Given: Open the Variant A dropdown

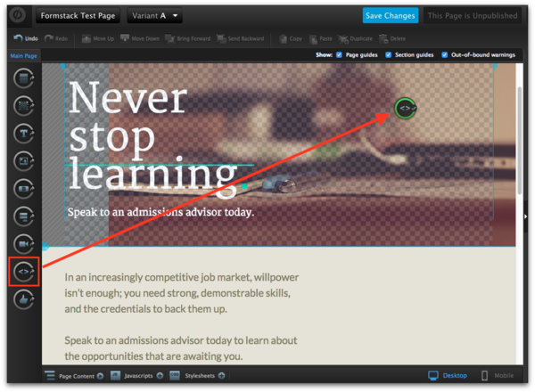Looking at the screenshot, I should click(x=155, y=16).
